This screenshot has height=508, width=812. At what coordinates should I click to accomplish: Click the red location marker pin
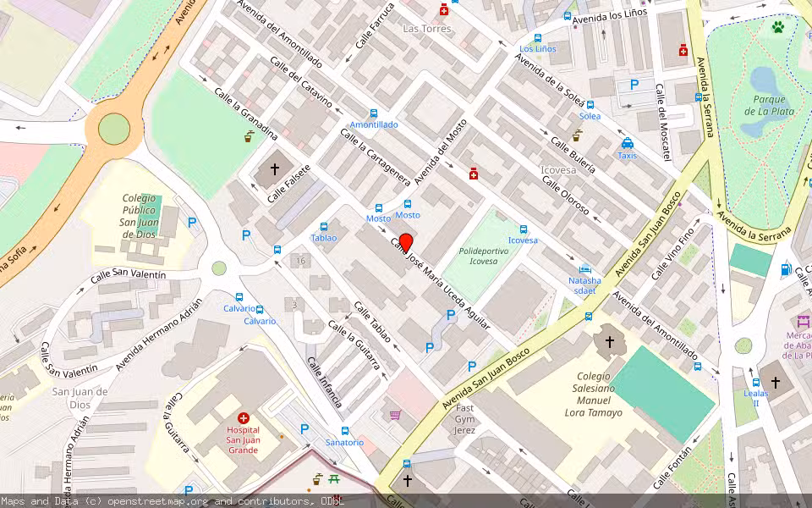tap(406, 244)
